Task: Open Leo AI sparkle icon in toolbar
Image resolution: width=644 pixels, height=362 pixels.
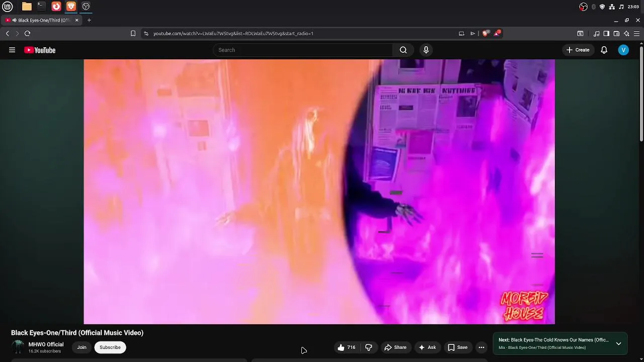Action: [626, 33]
